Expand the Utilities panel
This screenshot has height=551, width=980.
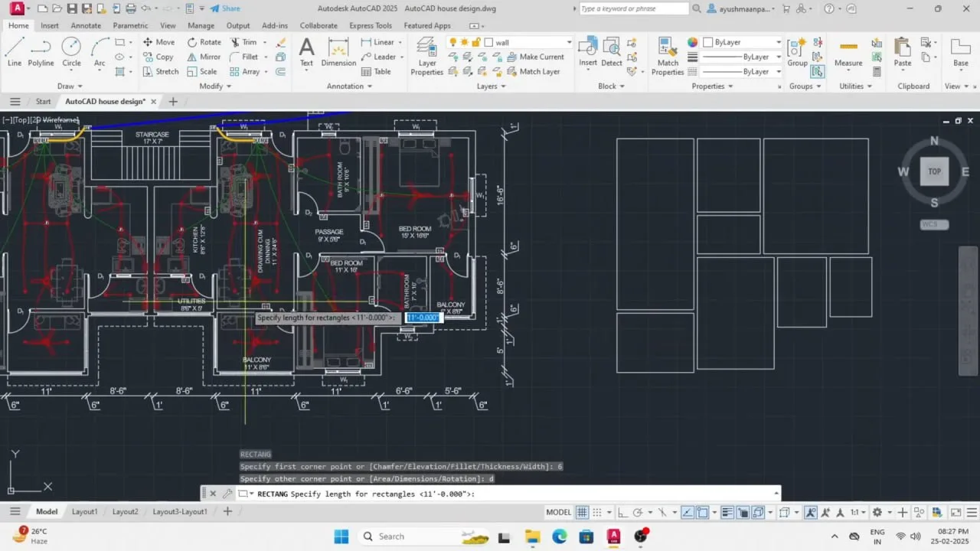click(855, 86)
